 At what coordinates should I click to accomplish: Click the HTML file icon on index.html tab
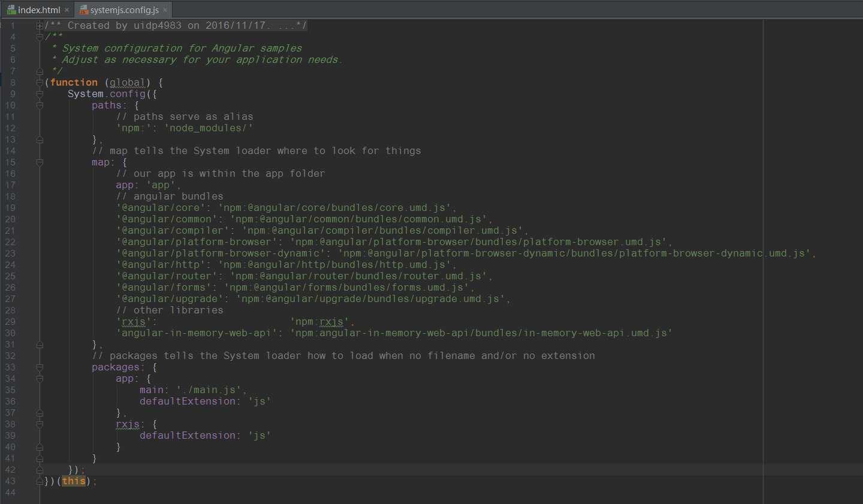tap(11, 10)
